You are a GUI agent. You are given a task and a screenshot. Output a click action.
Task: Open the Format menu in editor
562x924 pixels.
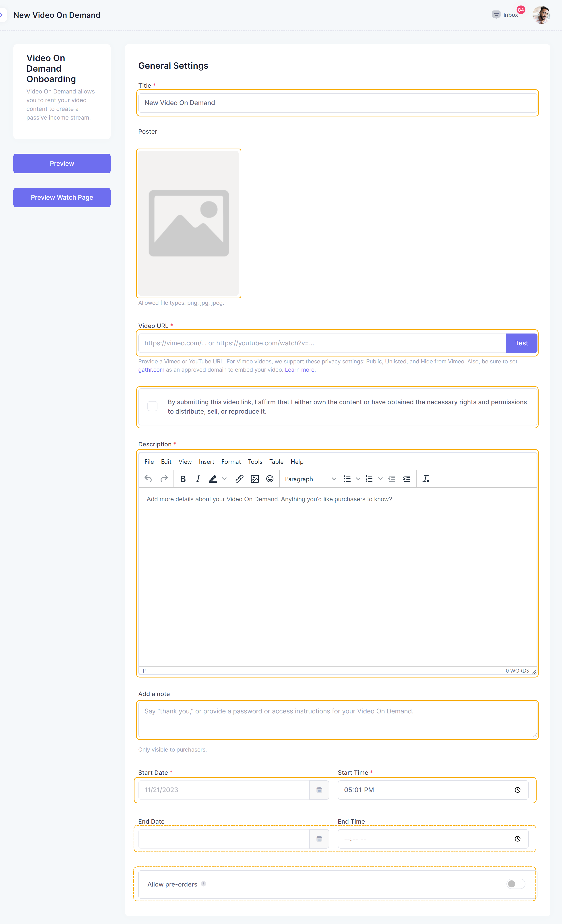[x=231, y=462]
